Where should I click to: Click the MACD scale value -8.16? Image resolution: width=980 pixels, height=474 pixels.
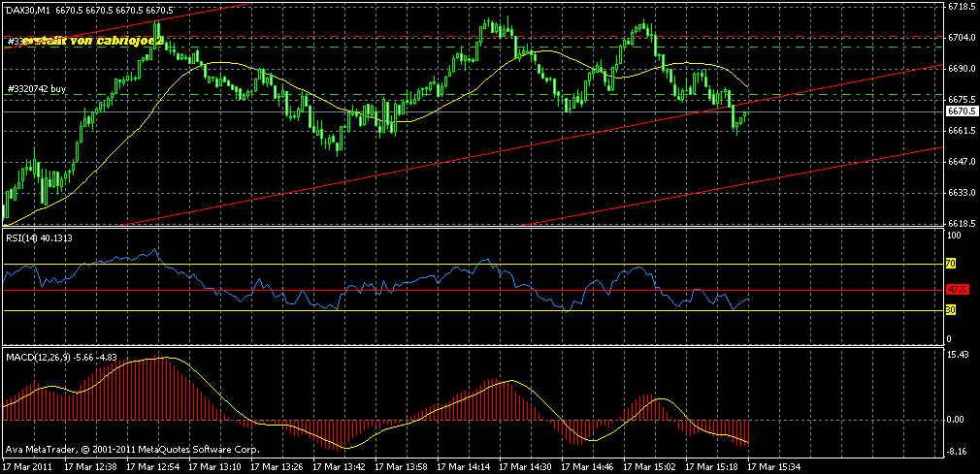click(958, 452)
